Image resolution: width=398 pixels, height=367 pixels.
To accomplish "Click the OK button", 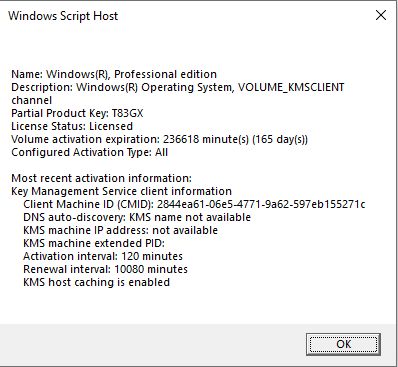I will pos(343,344).
